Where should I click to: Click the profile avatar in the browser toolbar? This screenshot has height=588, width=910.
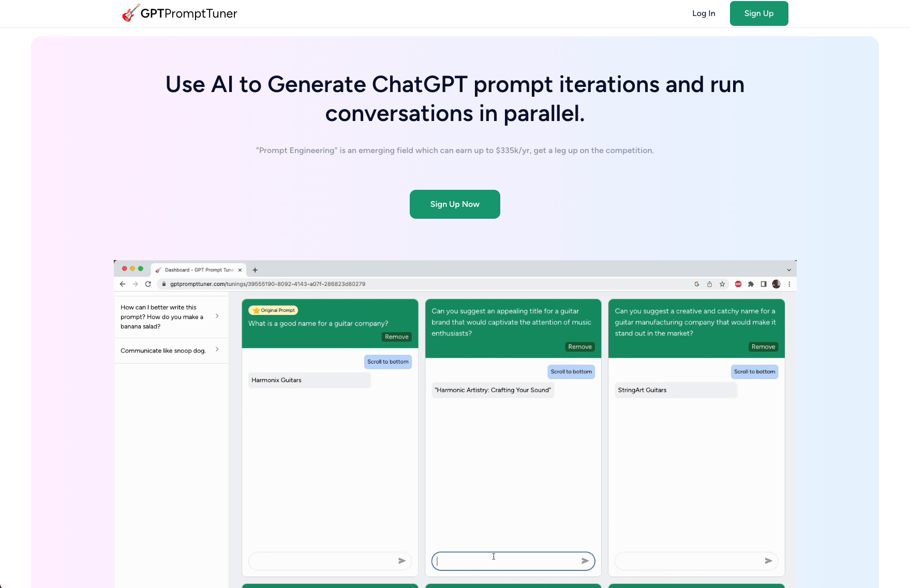point(776,284)
